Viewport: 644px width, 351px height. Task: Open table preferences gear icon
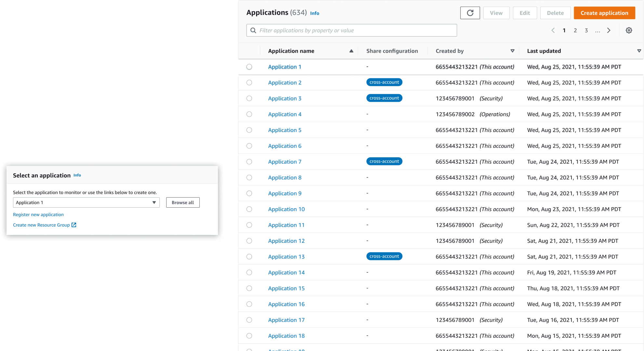coord(629,30)
